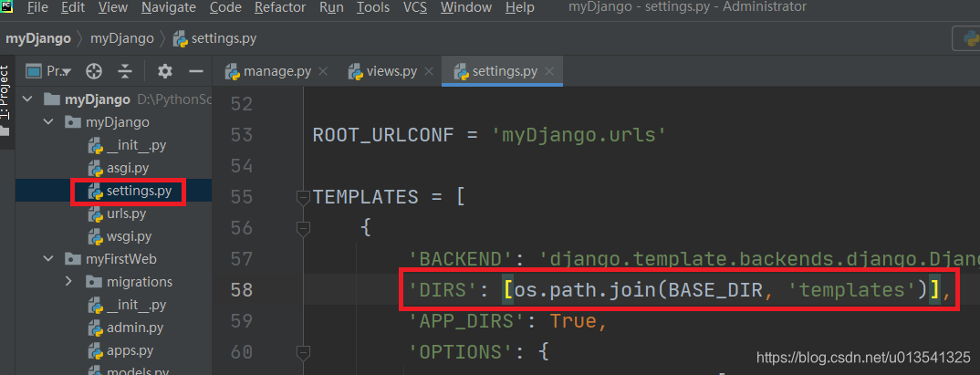980x375 pixels.
Task: Open the Window menu
Action: pyautogui.click(x=465, y=7)
